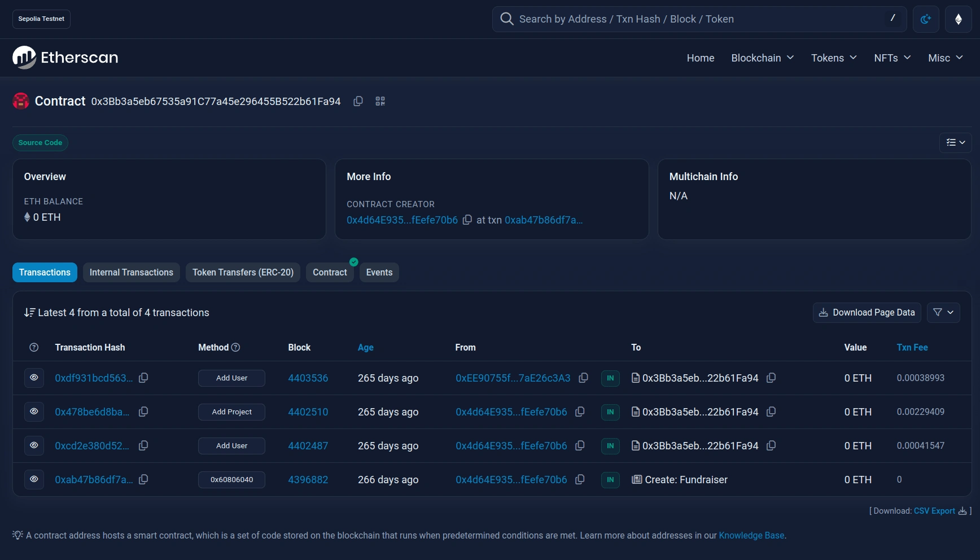The height and width of the screenshot is (560, 980).
Task: Click the contract identicon avatar
Action: (x=21, y=102)
